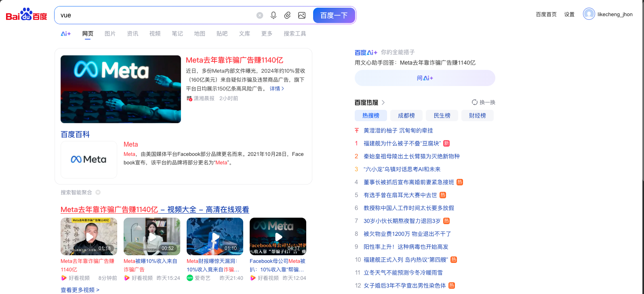Open the Ai+ search tab

[x=66, y=34]
